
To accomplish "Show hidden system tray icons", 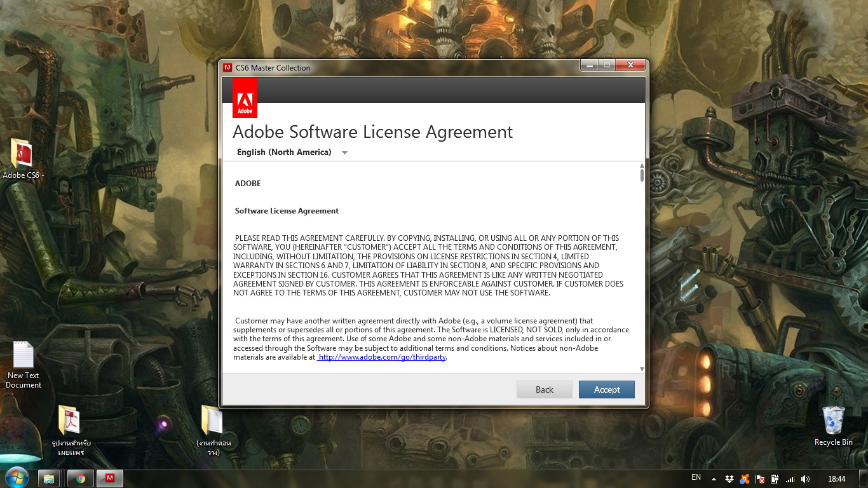I will point(714,479).
